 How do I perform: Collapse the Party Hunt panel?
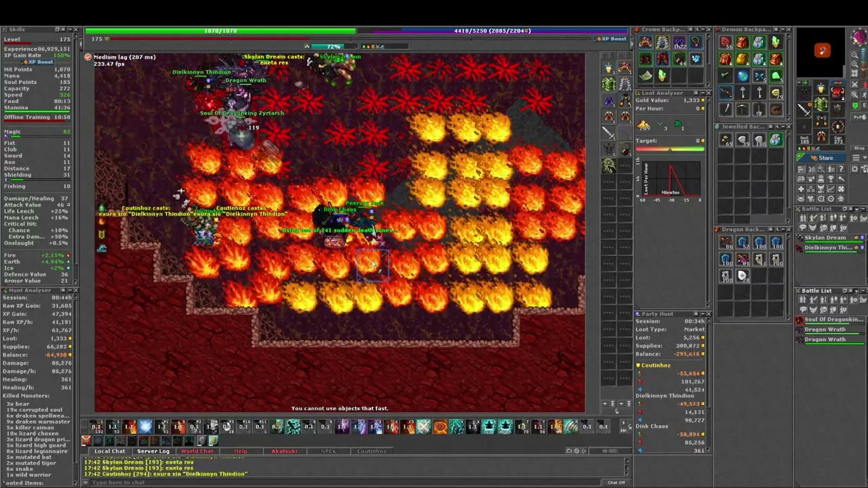tap(702, 314)
